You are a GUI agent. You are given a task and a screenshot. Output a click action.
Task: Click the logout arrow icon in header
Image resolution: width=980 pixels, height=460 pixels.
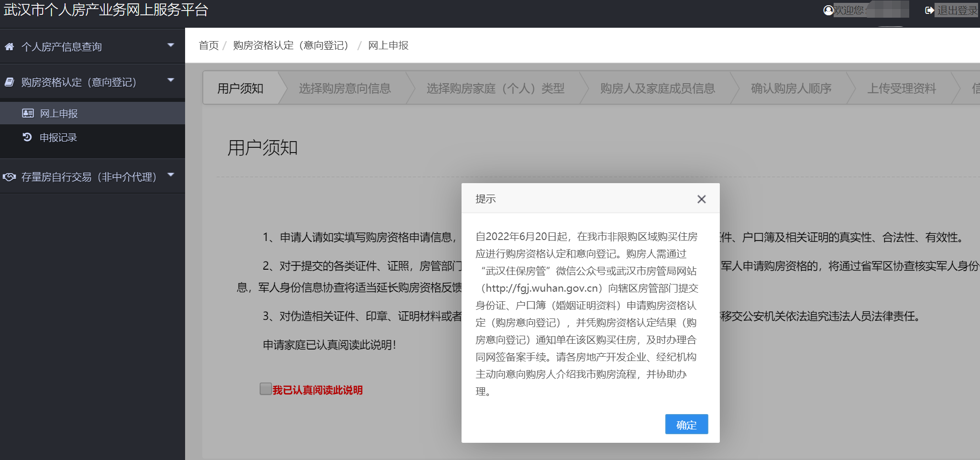point(929,10)
